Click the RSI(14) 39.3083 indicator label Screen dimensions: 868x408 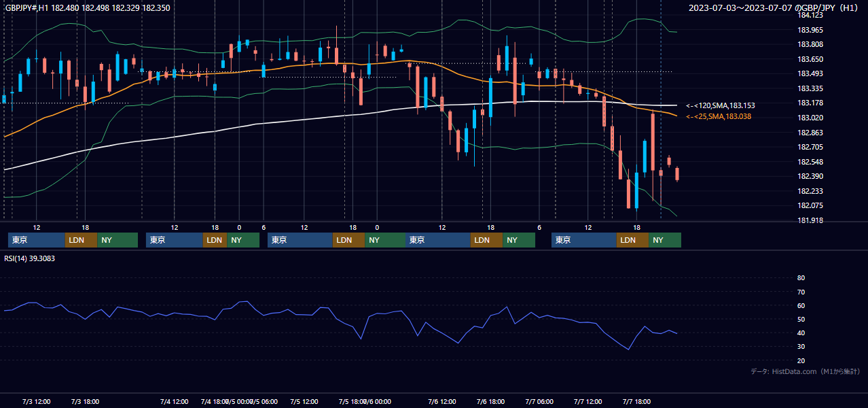[30, 258]
